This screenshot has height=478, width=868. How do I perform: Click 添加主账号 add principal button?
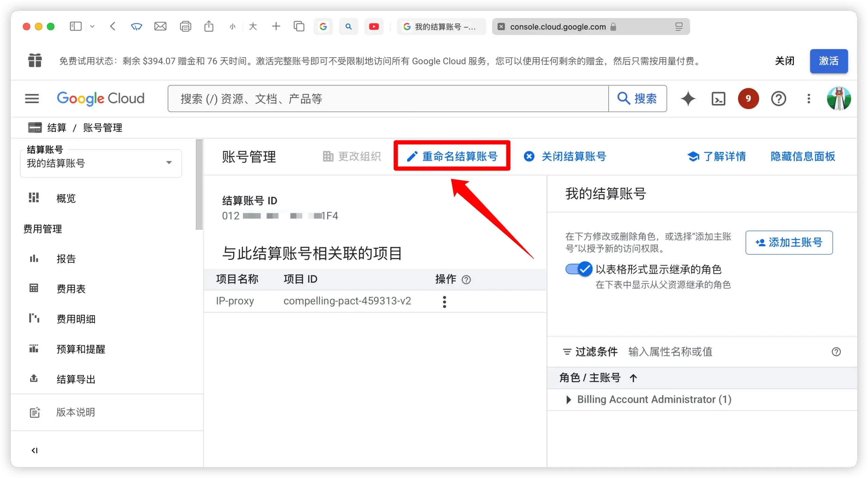[789, 242]
